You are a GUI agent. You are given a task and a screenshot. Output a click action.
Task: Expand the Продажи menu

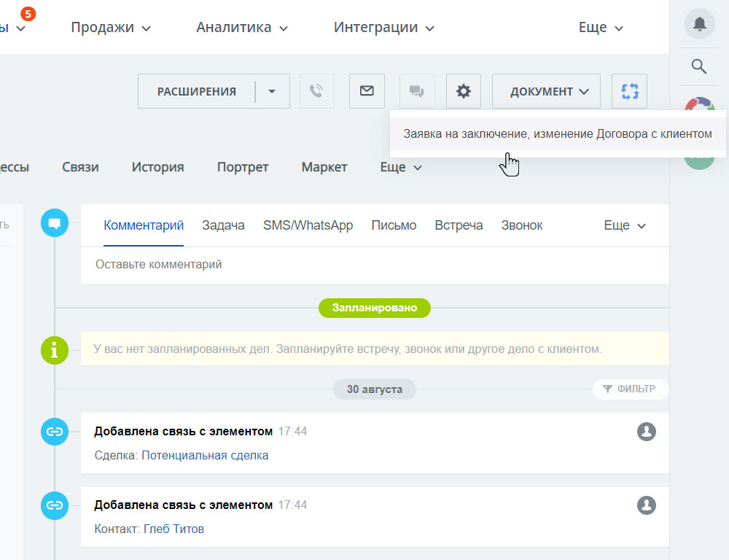[111, 28]
